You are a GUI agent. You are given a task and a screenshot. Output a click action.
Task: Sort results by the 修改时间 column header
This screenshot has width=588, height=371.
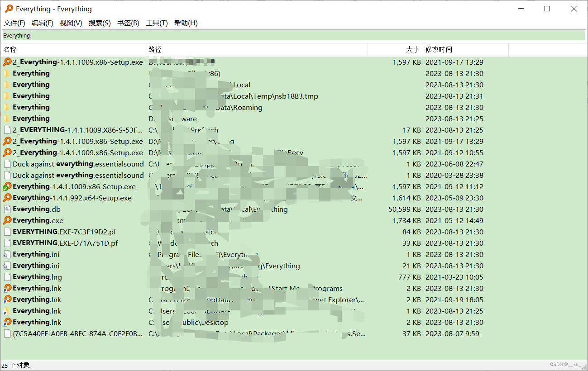click(x=465, y=50)
